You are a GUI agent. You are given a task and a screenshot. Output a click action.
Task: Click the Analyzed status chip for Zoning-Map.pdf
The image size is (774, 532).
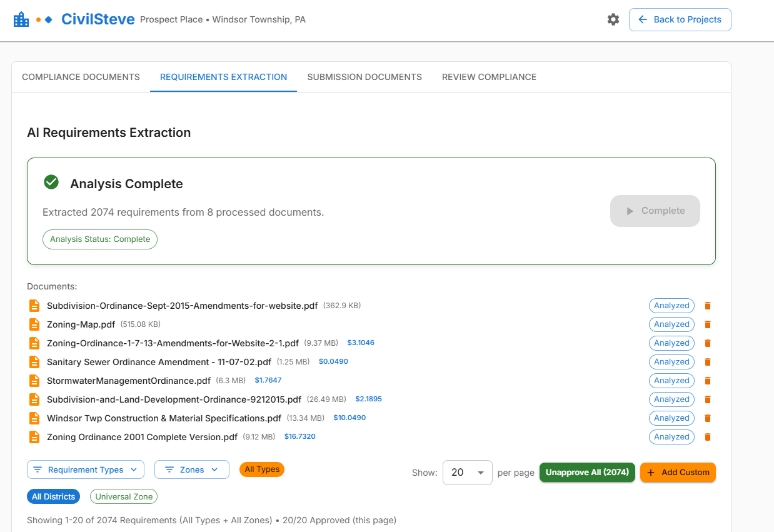click(671, 324)
